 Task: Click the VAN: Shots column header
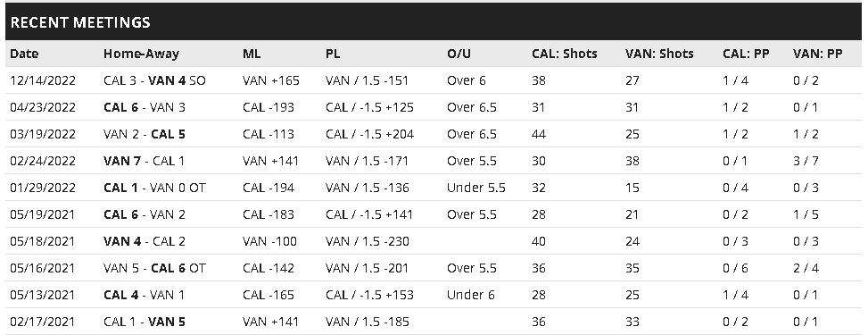(x=659, y=54)
